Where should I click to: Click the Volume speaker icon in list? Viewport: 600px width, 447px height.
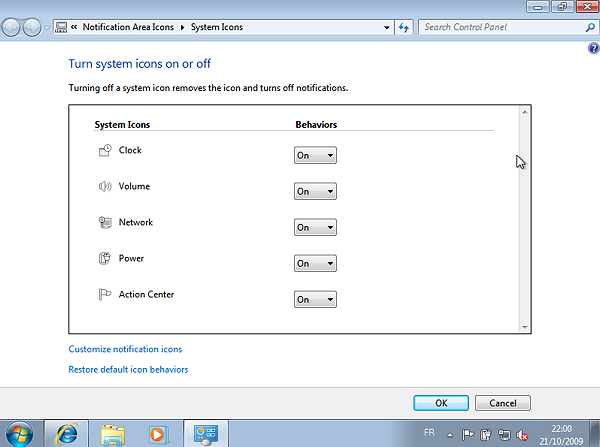click(x=106, y=187)
